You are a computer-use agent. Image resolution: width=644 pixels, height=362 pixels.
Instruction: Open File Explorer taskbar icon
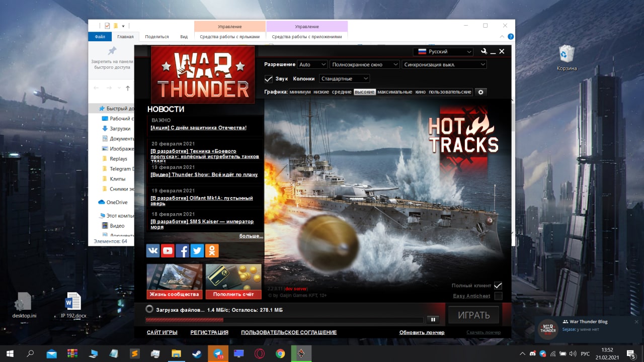tap(176, 354)
